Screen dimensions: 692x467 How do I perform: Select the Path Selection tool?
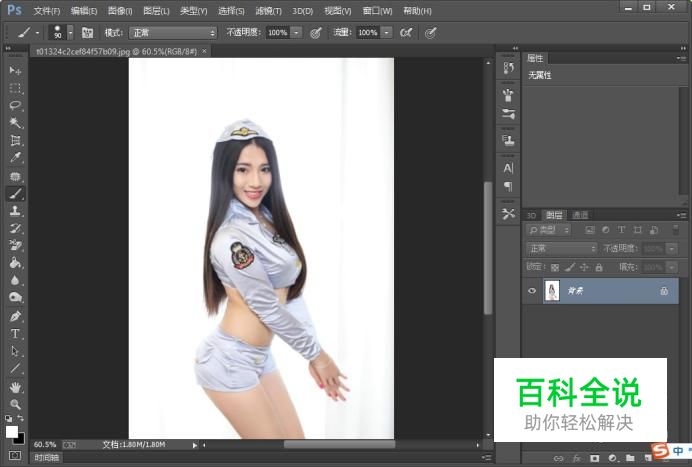tap(15, 351)
